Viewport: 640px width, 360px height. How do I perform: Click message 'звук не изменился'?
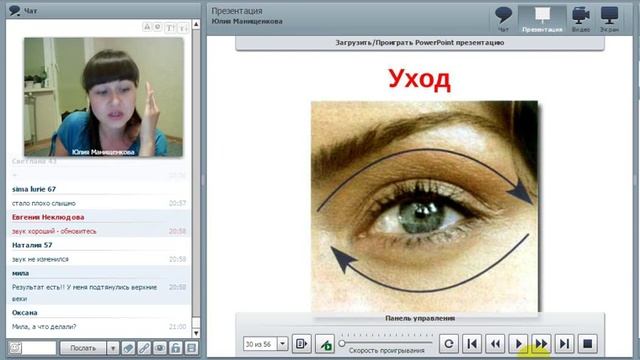tap(40, 259)
